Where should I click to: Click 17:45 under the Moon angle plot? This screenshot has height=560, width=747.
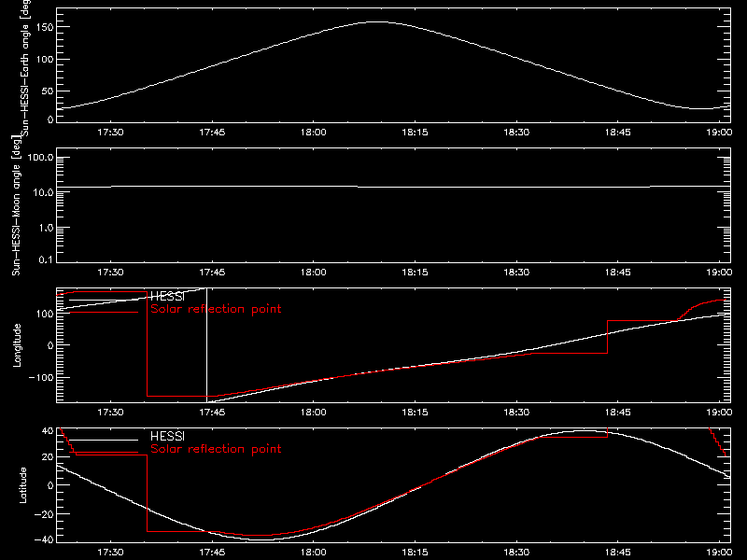point(212,273)
